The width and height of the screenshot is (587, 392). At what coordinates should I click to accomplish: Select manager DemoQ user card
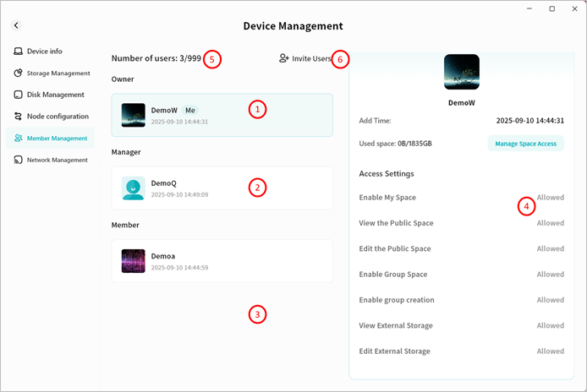[x=222, y=188]
